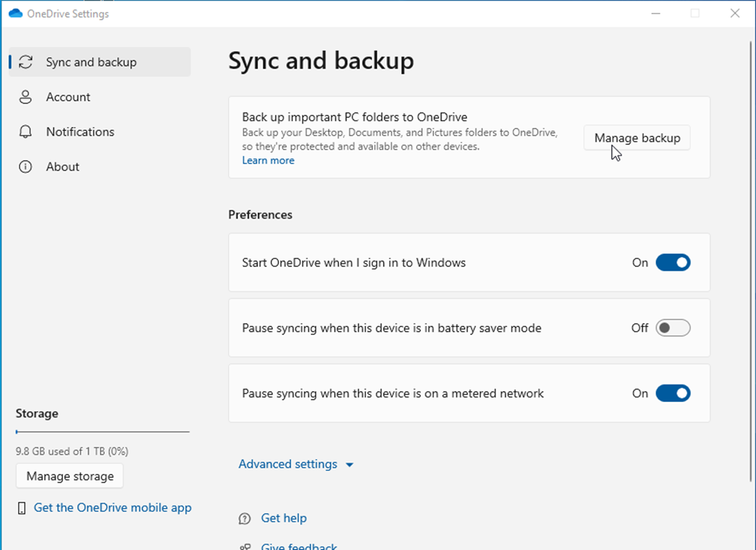
Task: Click the storage usage progress bar
Action: point(103,432)
